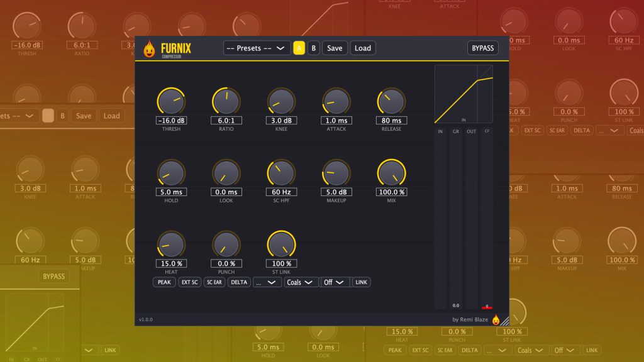Viewport: 644px width, 362px height.
Task: Click the resize grip at the window corner
Action: click(x=505, y=321)
